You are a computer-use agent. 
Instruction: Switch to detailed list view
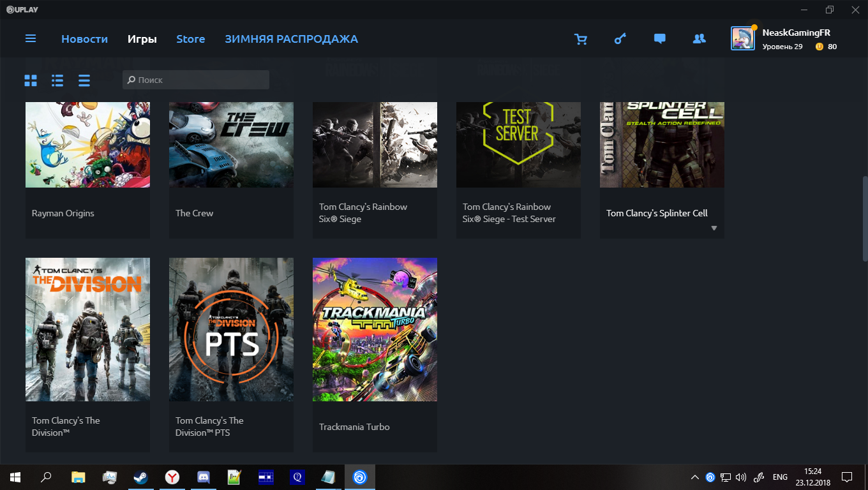(x=57, y=80)
